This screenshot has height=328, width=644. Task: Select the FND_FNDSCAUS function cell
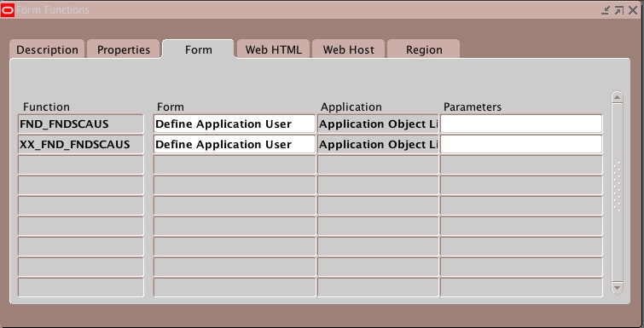coord(81,124)
